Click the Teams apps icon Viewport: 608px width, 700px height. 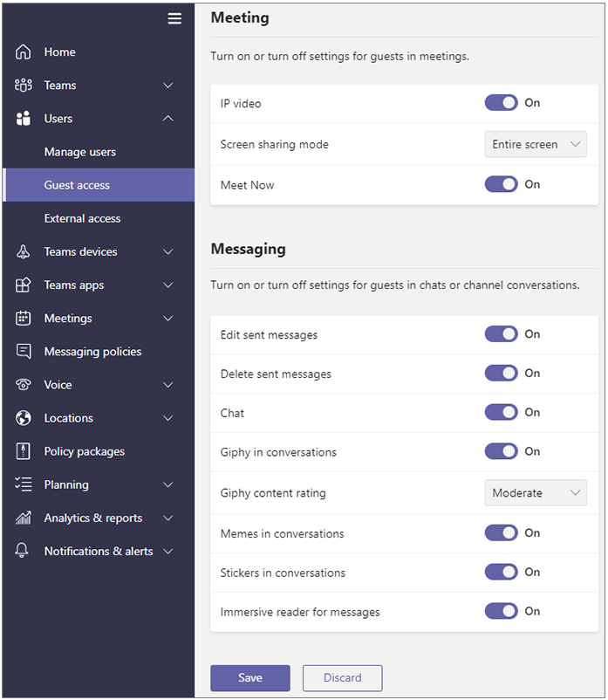point(24,285)
